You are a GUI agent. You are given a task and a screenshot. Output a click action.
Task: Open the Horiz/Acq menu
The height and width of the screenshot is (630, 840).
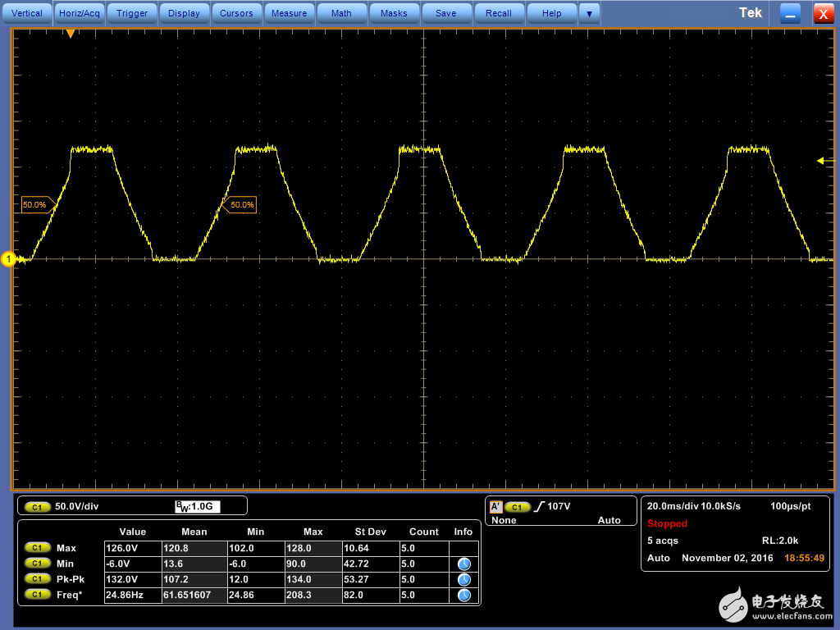[80, 13]
